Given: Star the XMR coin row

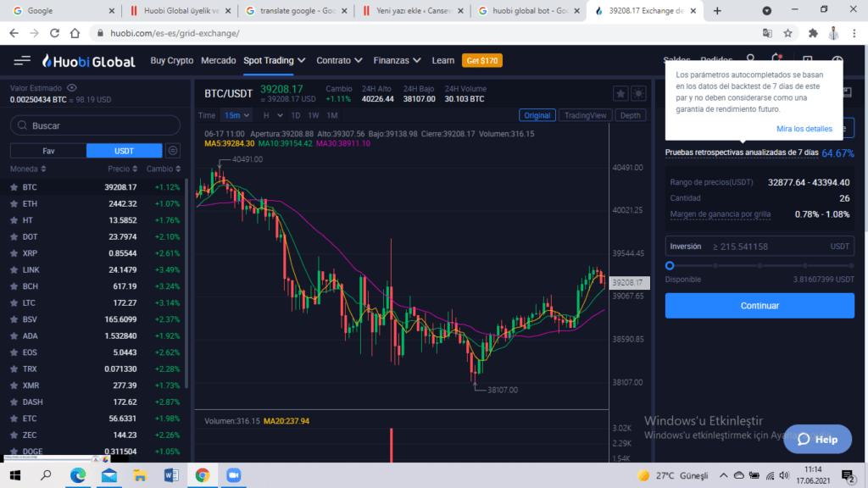Looking at the screenshot, I should point(14,385).
